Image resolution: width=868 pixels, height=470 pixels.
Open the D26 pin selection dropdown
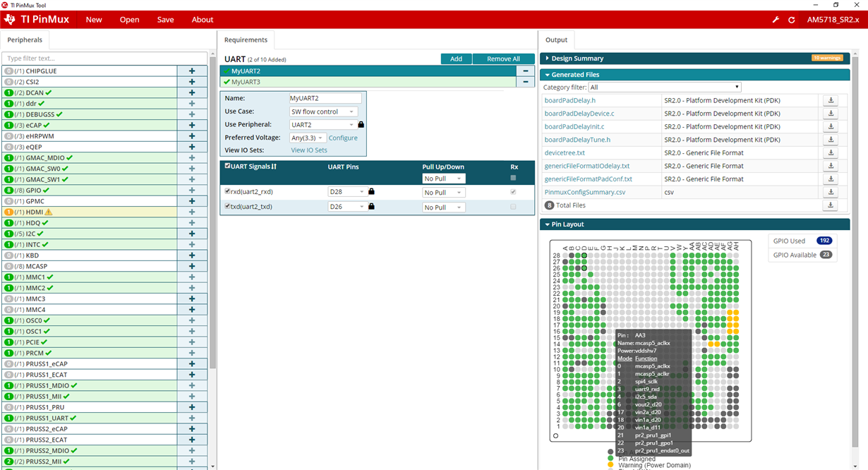pyautogui.click(x=347, y=207)
